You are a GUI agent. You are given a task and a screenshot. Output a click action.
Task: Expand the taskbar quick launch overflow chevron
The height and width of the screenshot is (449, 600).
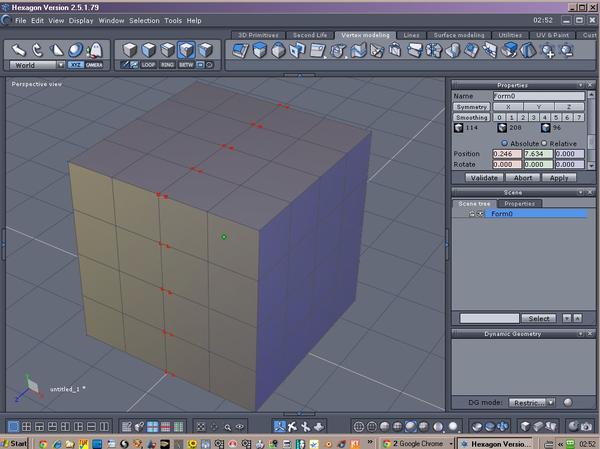coord(370,442)
